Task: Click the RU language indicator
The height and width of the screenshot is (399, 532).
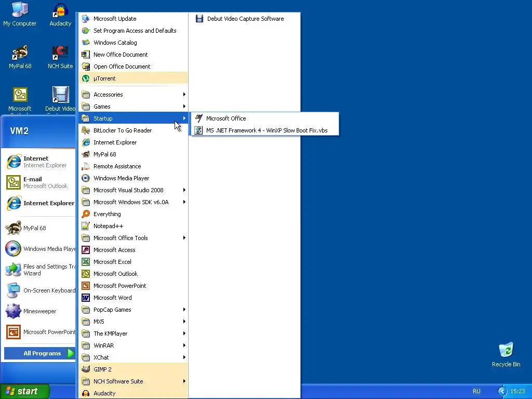Action: pos(476,391)
